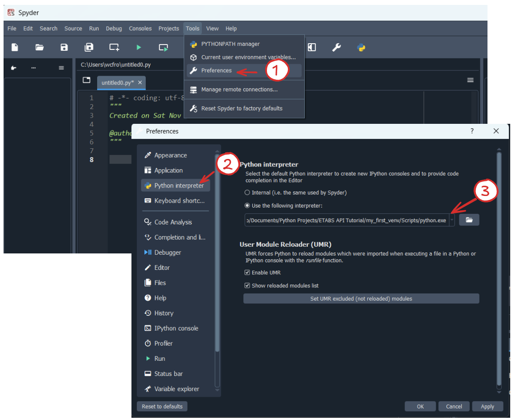The height and width of the screenshot is (420, 516).
Task: Click the Open file folder icon
Action: [x=40, y=47]
